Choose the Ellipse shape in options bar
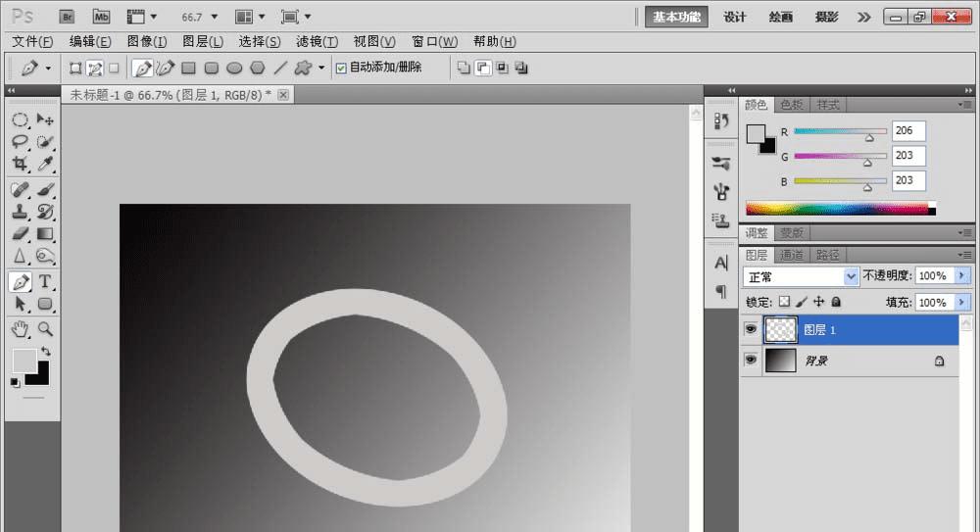This screenshot has width=980, height=532. point(234,68)
